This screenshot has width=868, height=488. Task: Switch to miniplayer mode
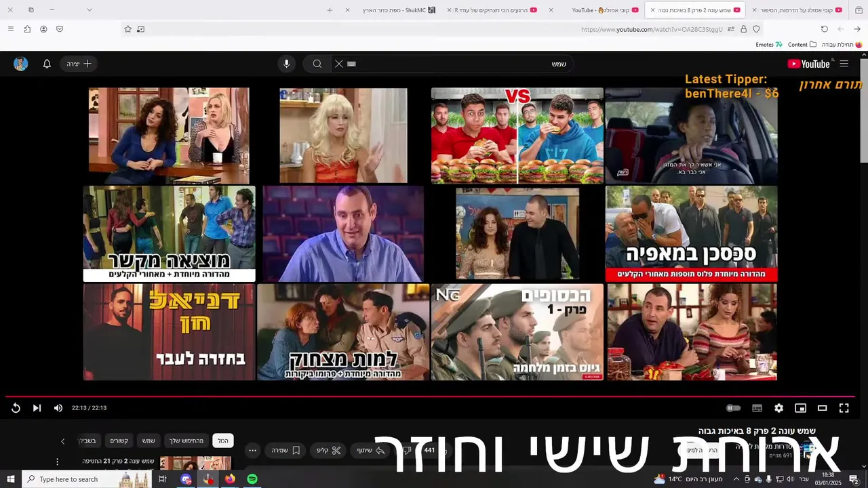[801, 408]
